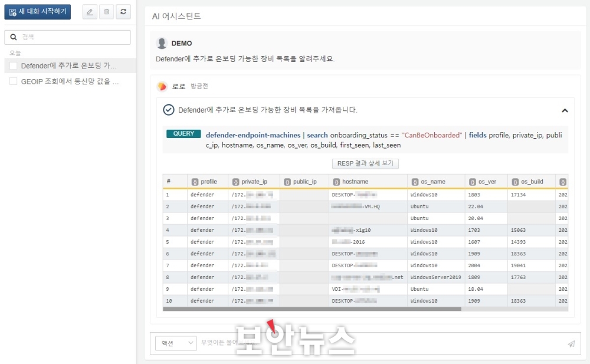This screenshot has height=364, width=590.
Task: Select the 15063 os_build cell
Action: (x=532, y=230)
